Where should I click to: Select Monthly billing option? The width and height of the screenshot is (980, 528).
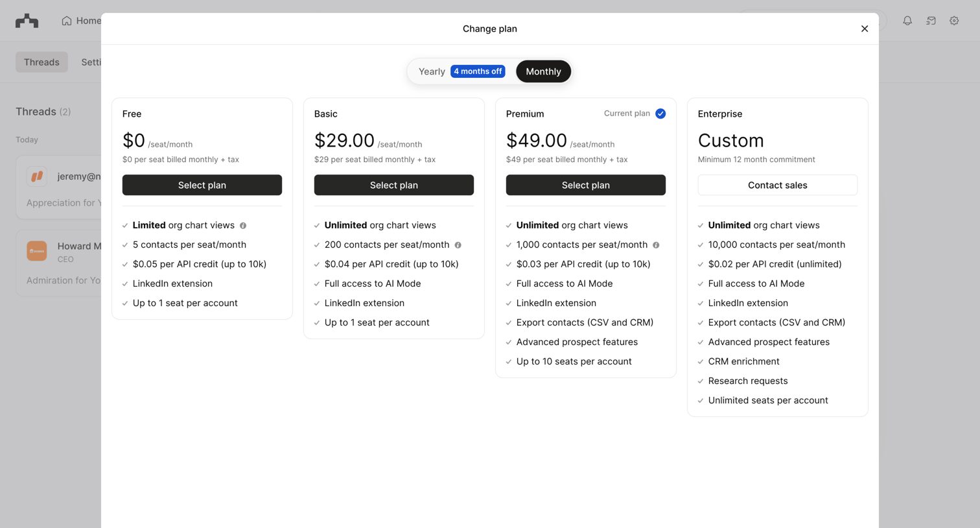point(543,71)
